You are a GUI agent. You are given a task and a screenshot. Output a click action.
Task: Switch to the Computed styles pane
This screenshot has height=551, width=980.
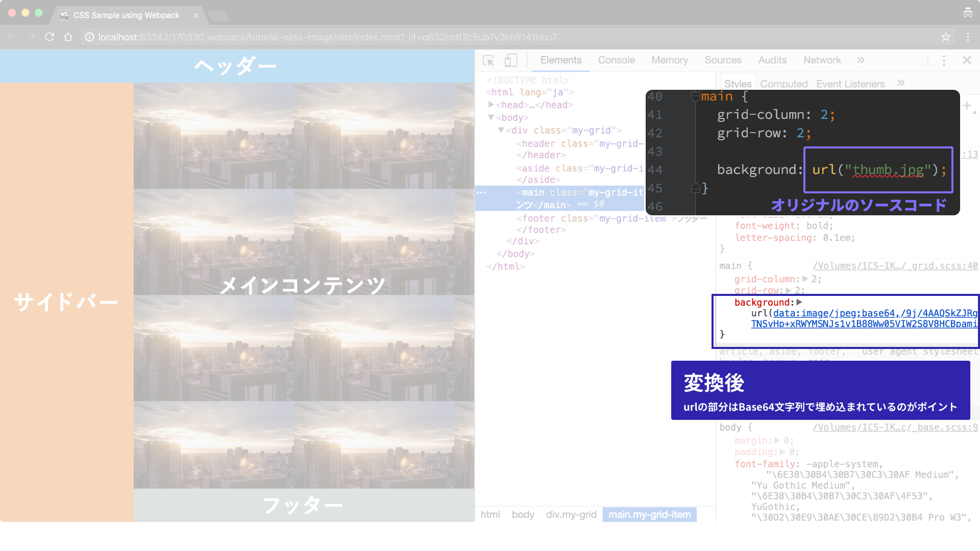(783, 84)
